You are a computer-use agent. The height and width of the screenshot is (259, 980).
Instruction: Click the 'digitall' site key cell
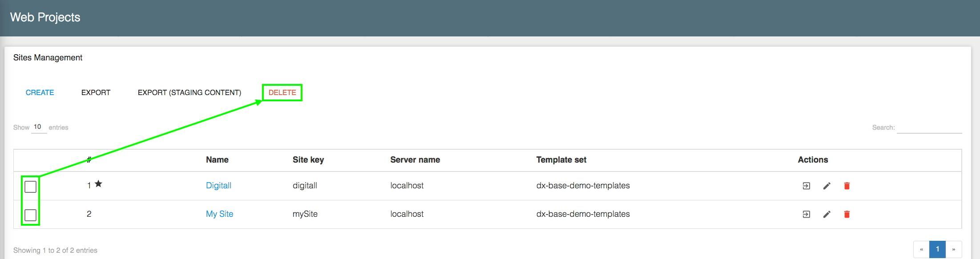pos(305,186)
